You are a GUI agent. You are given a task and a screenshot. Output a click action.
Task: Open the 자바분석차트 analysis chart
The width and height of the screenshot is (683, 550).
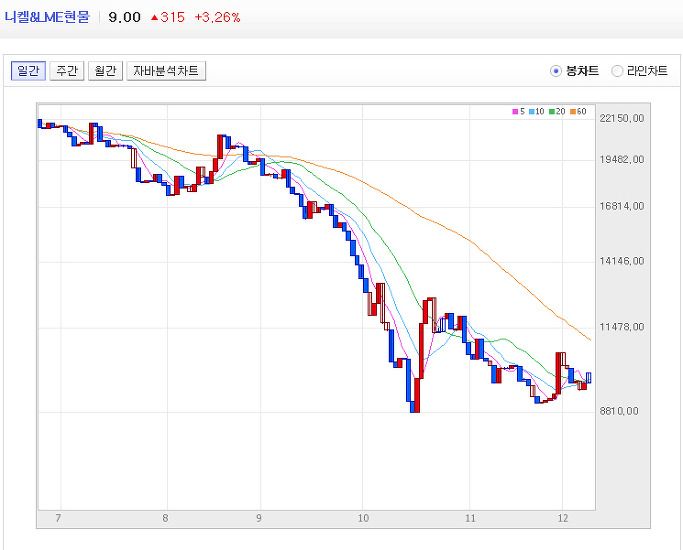pyautogui.click(x=166, y=71)
